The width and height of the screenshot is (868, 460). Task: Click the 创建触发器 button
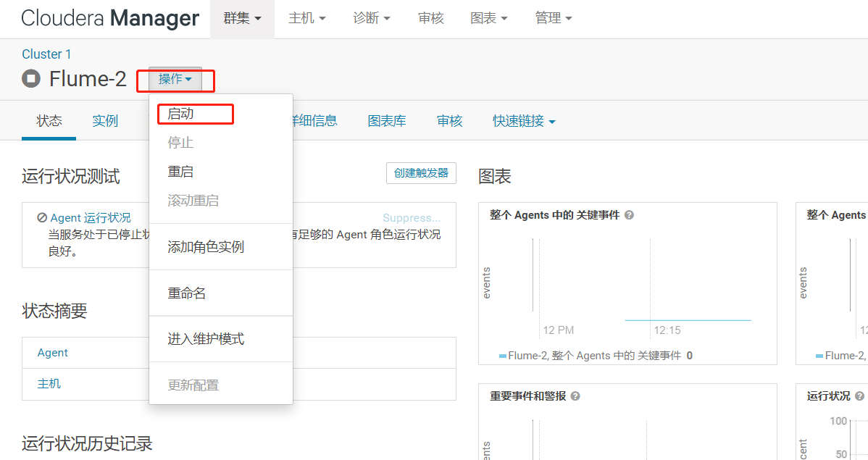coord(421,173)
